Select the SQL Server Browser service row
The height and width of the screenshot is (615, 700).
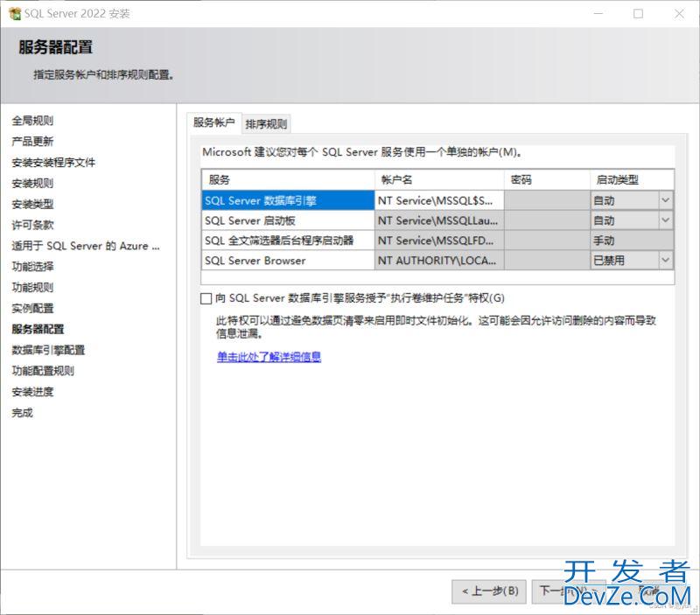[x=288, y=260]
